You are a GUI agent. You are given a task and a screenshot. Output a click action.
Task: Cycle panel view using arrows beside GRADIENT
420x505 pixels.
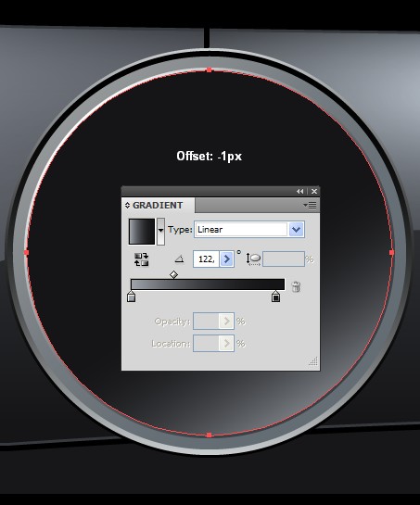pos(127,205)
